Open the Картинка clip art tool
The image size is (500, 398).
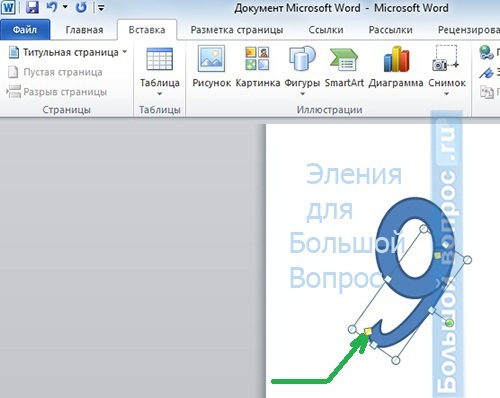click(x=257, y=59)
